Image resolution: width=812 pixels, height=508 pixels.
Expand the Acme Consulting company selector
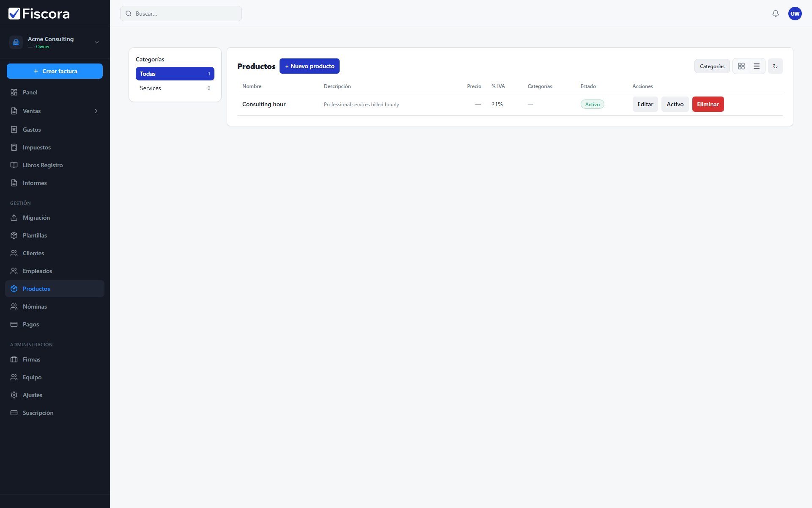[97, 42]
